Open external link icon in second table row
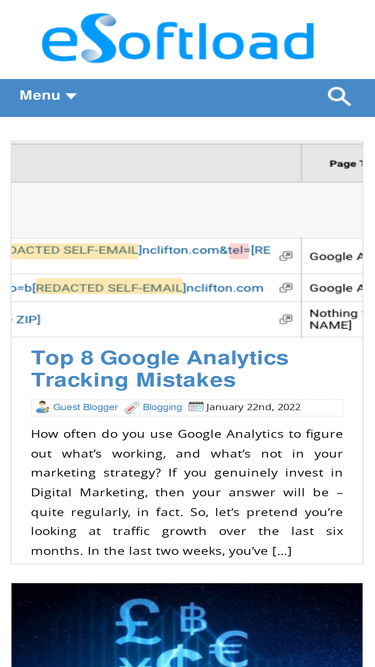375x667 pixels. click(286, 288)
